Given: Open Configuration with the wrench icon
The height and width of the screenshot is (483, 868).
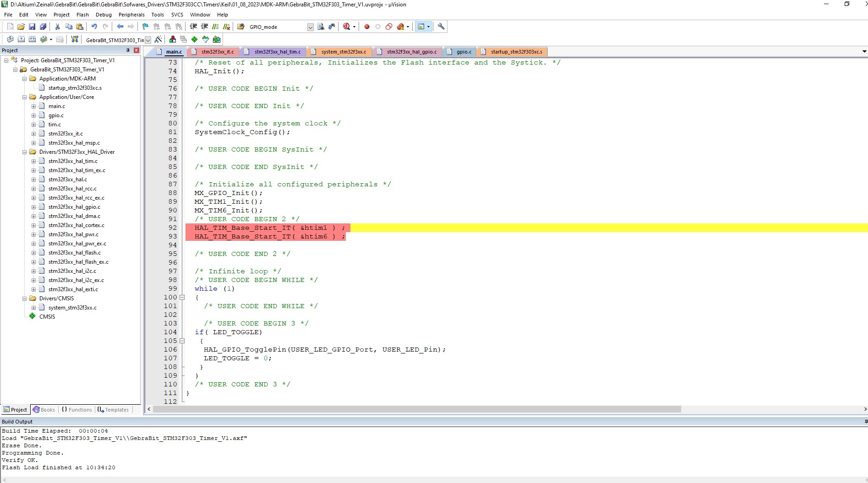Looking at the screenshot, I should pyautogui.click(x=441, y=27).
